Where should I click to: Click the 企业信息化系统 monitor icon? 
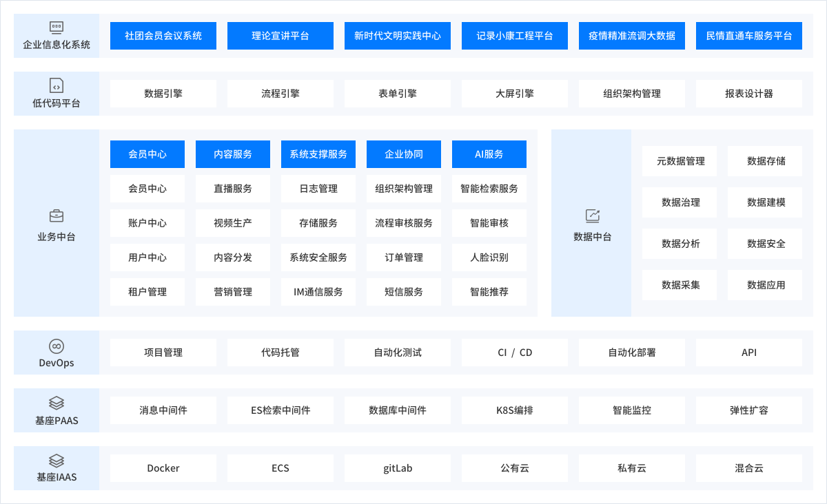57,28
